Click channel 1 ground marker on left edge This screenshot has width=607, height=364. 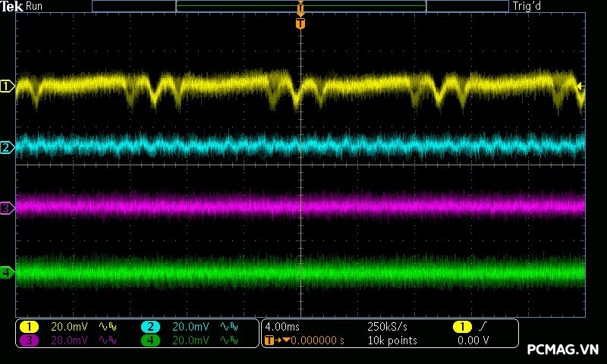[x=7, y=86]
